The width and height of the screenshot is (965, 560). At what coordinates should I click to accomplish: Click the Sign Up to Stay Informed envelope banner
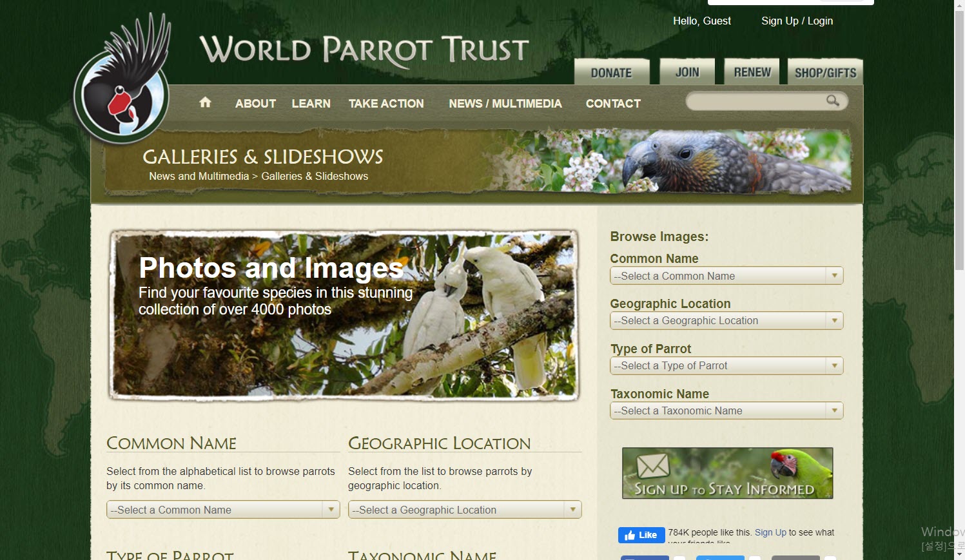(727, 473)
